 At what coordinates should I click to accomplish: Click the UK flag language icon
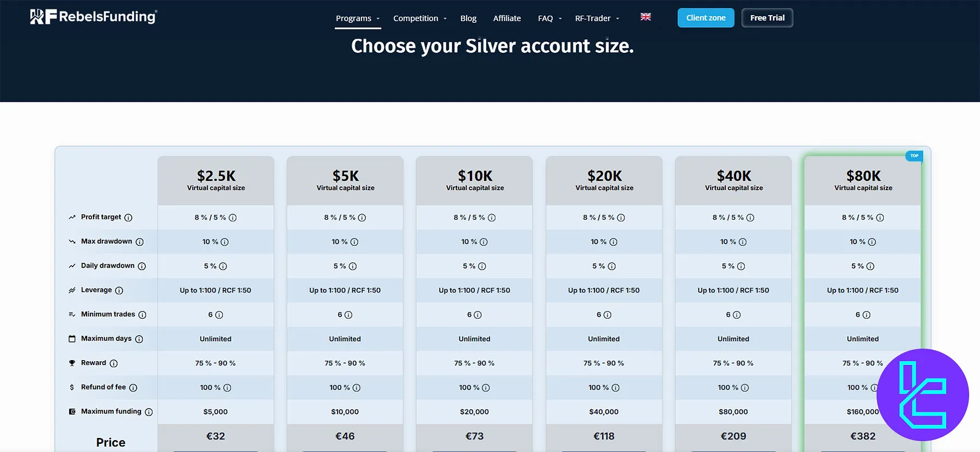pyautogui.click(x=646, y=17)
